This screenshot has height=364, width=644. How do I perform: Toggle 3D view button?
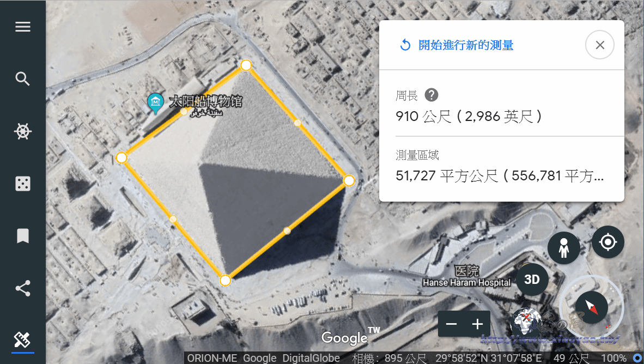[532, 280]
